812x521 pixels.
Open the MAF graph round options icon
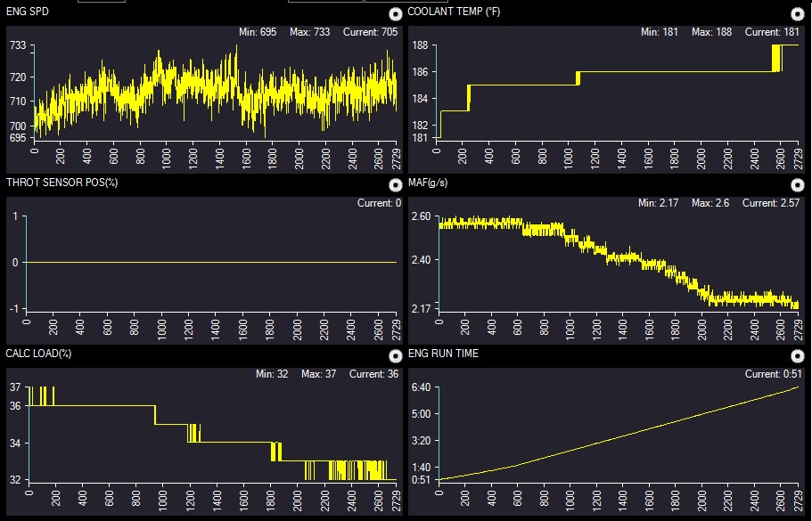pos(798,184)
